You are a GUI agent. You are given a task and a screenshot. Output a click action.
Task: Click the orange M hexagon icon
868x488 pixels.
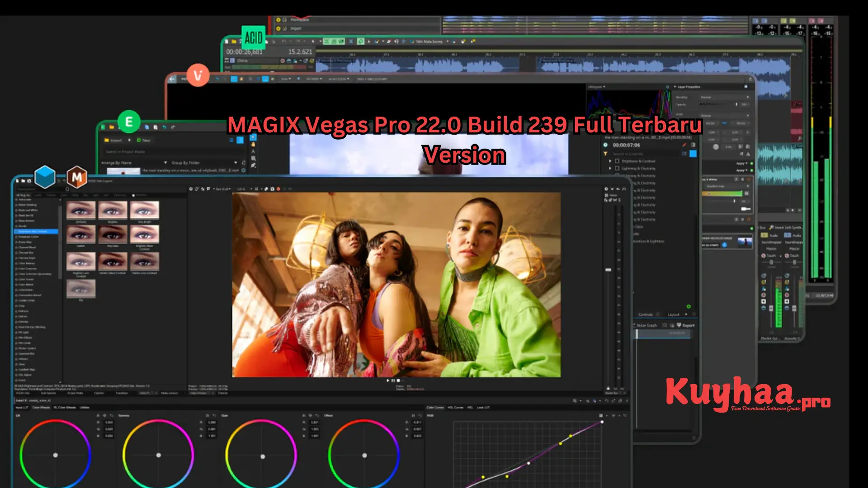[x=77, y=177]
